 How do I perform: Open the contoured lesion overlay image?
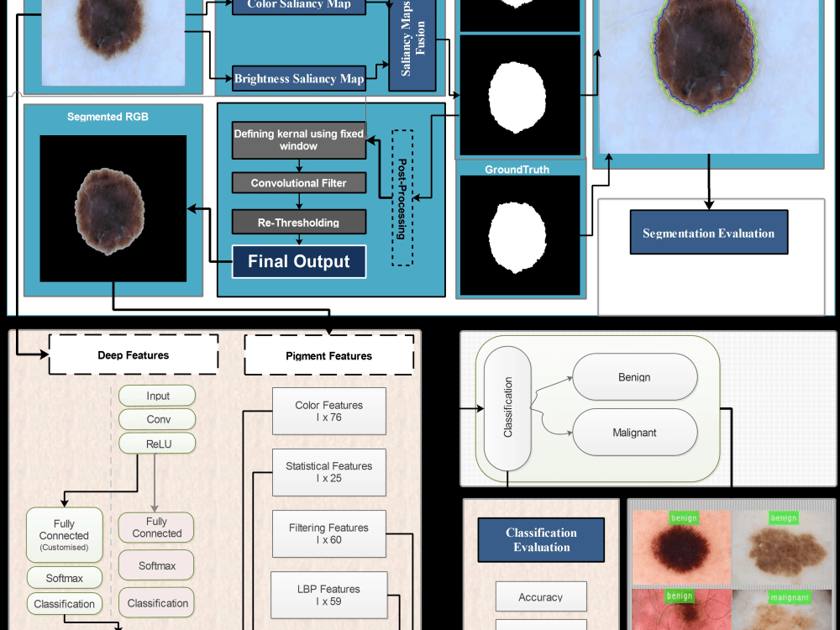click(x=709, y=76)
